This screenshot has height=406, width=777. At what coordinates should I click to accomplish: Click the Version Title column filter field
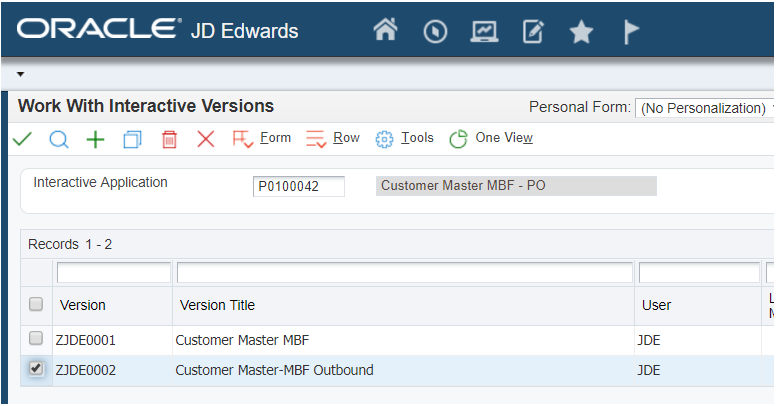click(x=405, y=273)
